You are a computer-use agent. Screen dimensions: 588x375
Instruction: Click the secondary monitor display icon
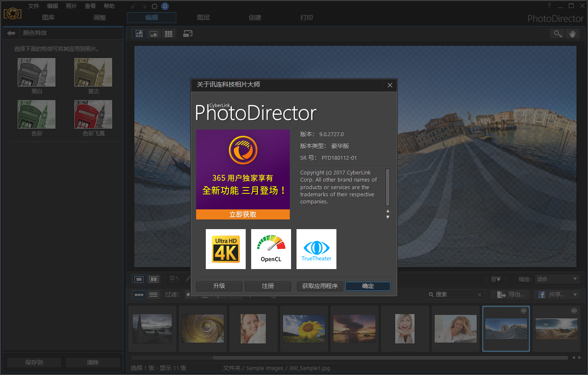tap(188, 34)
